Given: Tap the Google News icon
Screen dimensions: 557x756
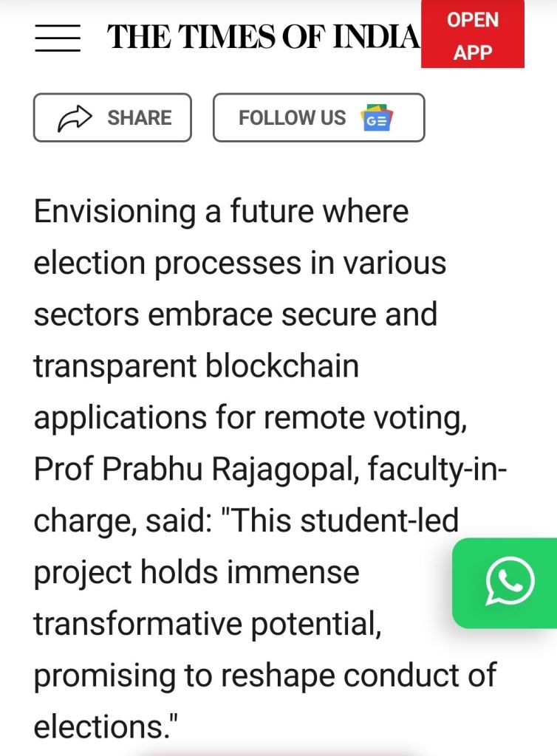Looking at the screenshot, I should tap(377, 117).
